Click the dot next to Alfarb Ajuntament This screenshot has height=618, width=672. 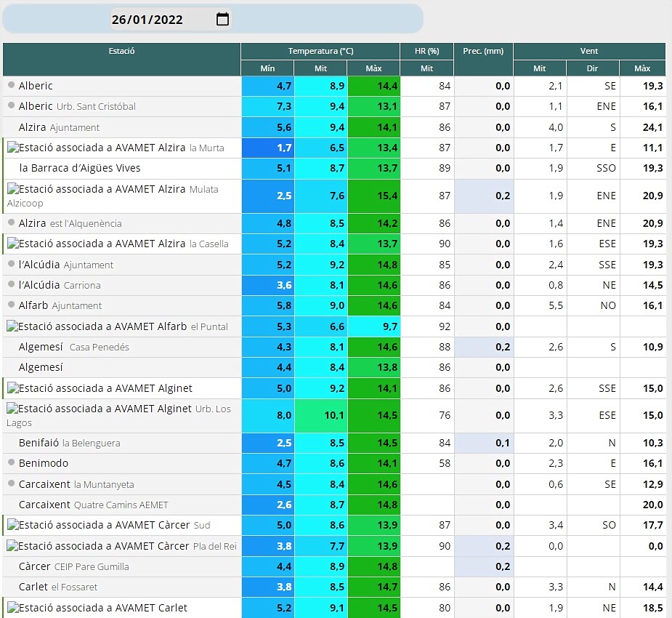click(12, 305)
